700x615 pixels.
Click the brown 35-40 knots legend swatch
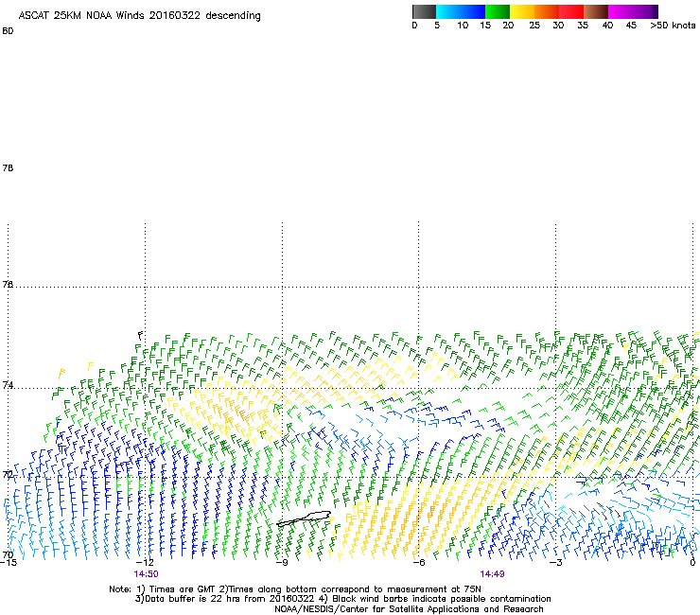(x=596, y=11)
